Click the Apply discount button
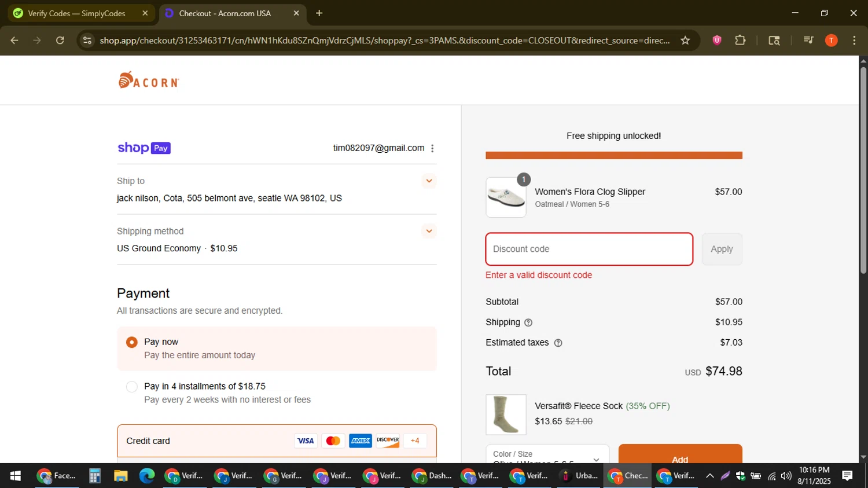This screenshot has height=488, width=868. pos(722,249)
